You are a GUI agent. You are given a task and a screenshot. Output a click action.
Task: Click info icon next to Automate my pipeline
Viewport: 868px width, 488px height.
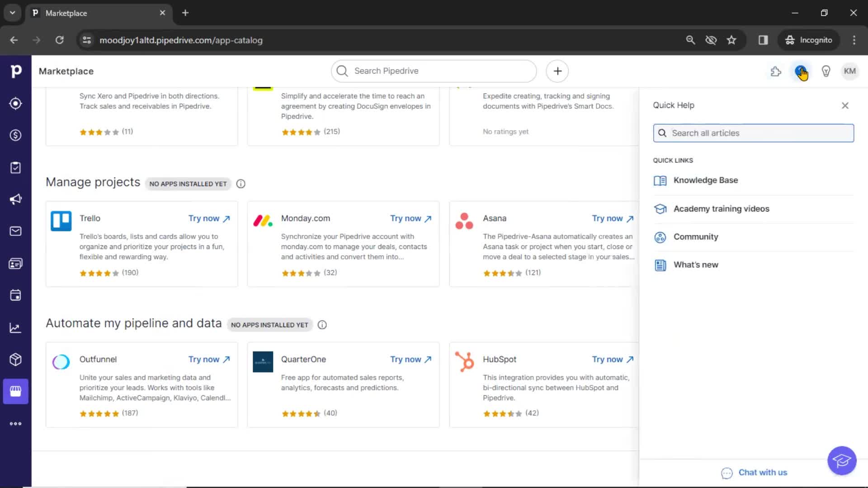(322, 325)
